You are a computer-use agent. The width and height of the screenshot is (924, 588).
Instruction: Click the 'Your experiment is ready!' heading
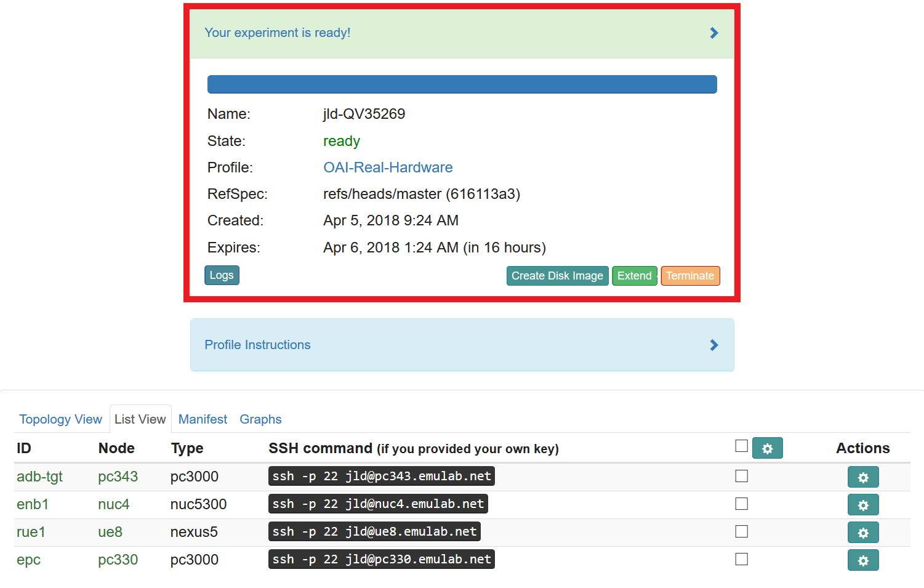[x=277, y=33]
